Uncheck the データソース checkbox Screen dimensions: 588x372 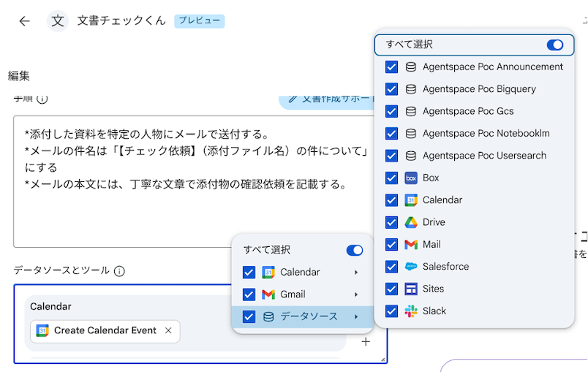pyautogui.click(x=249, y=317)
